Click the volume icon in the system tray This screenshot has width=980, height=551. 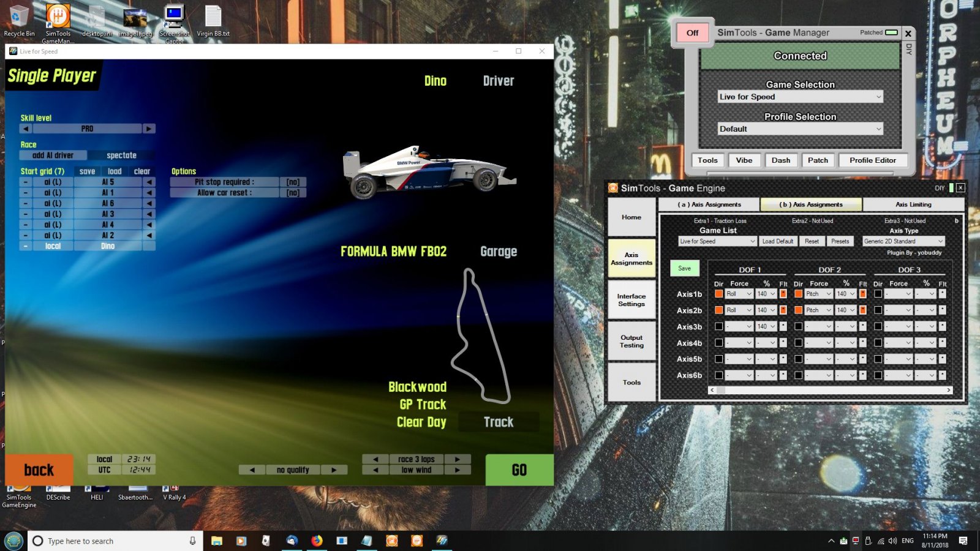[892, 541]
